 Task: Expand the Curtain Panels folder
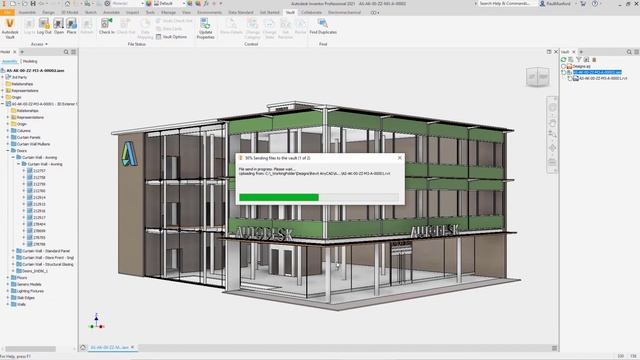(8, 137)
